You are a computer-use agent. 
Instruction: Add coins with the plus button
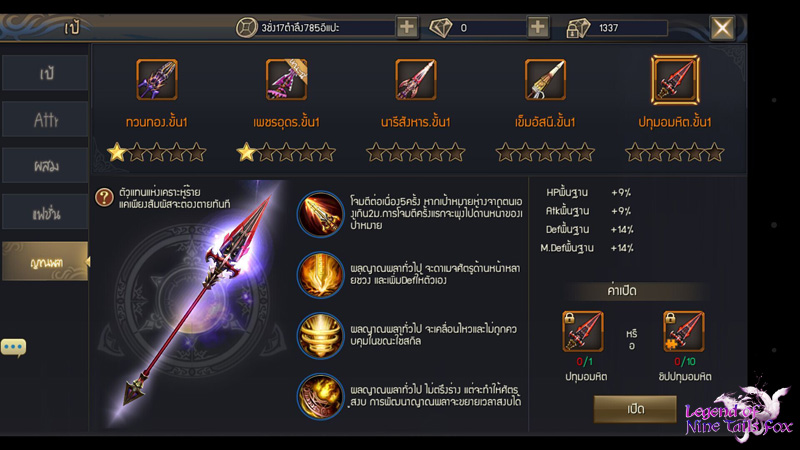tap(407, 27)
